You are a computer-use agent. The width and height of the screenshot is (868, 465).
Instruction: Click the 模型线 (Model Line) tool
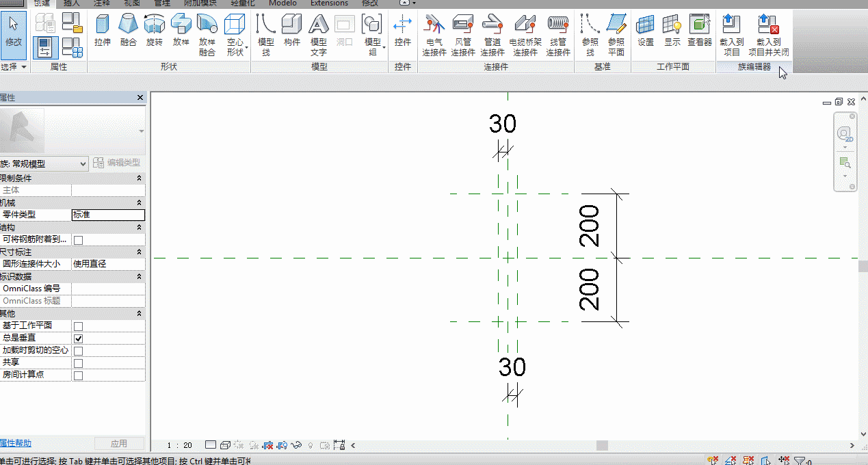(x=266, y=35)
